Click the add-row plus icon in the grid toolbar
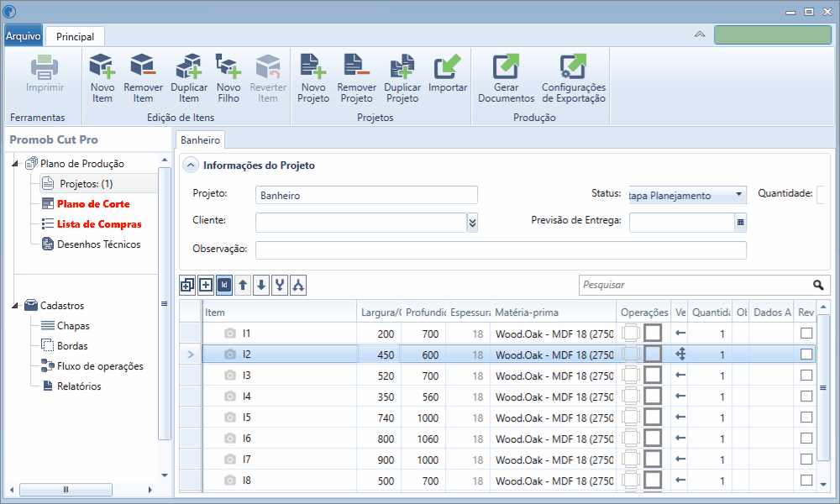 (206, 285)
